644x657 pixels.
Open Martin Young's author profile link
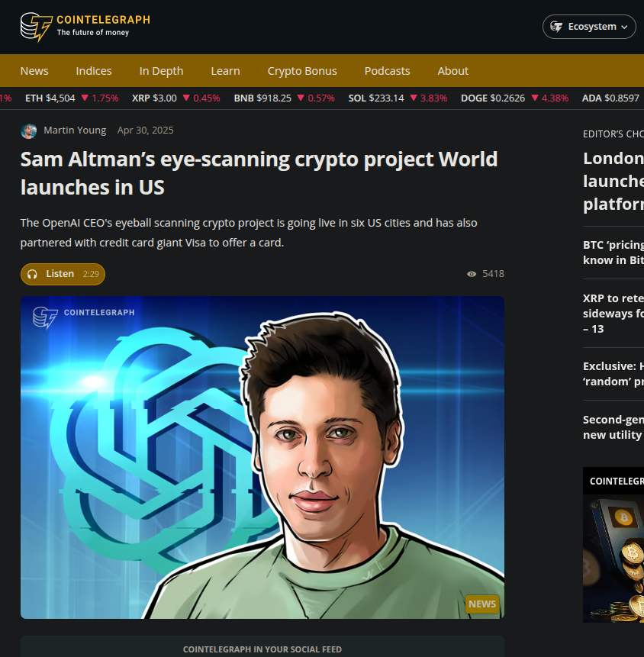[x=75, y=130]
